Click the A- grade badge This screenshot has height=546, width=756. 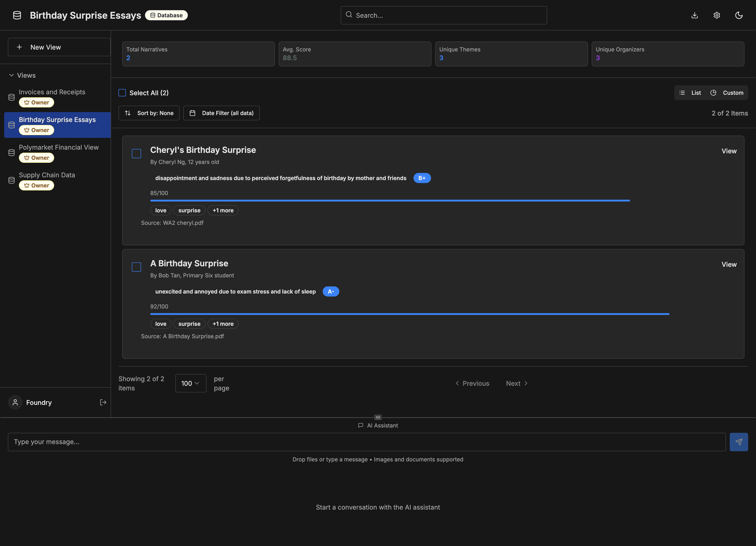(331, 291)
